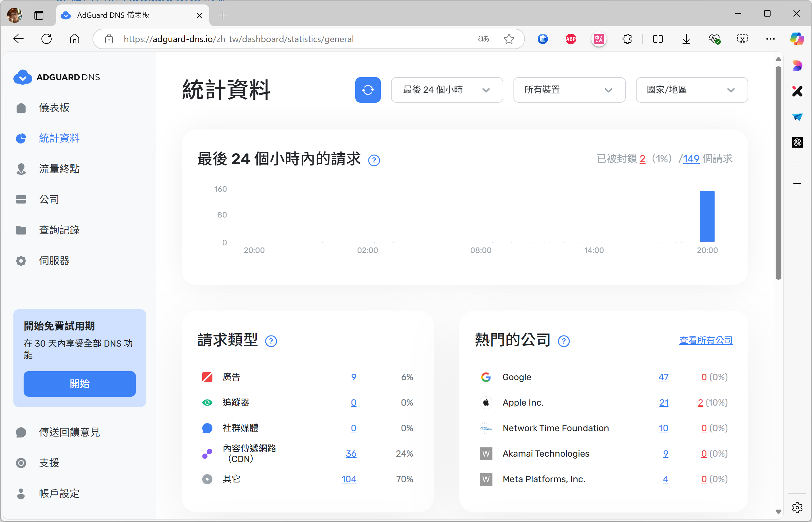Image resolution: width=812 pixels, height=522 pixels.
Task: Click the 查看所有公司 link
Action: (x=705, y=340)
